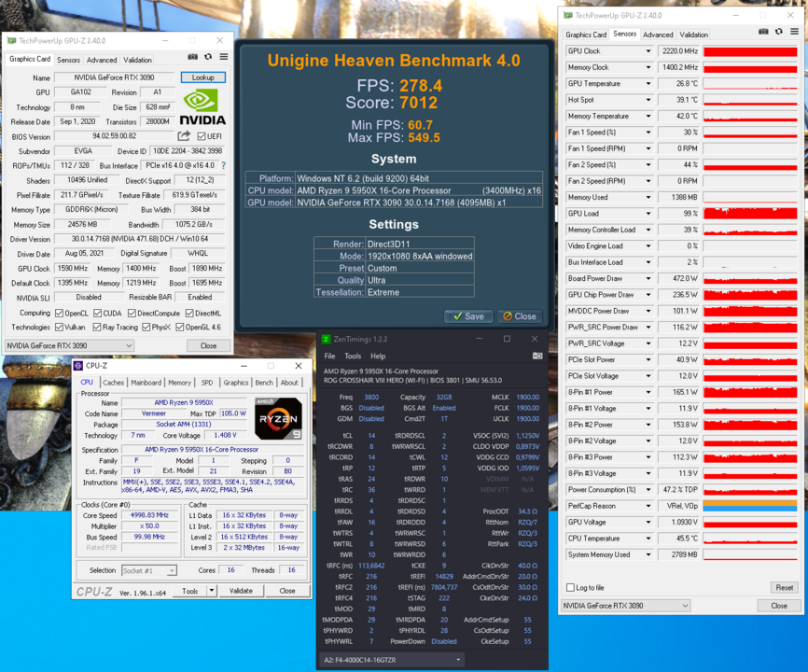Click the CPU-Z Core Speed value 4998.83 MHz

pyautogui.click(x=149, y=515)
